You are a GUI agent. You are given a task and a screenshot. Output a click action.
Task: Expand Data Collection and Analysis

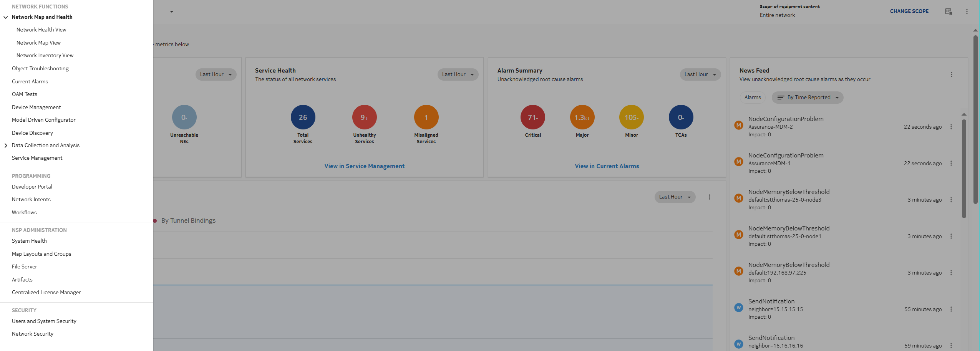pos(6,146)
